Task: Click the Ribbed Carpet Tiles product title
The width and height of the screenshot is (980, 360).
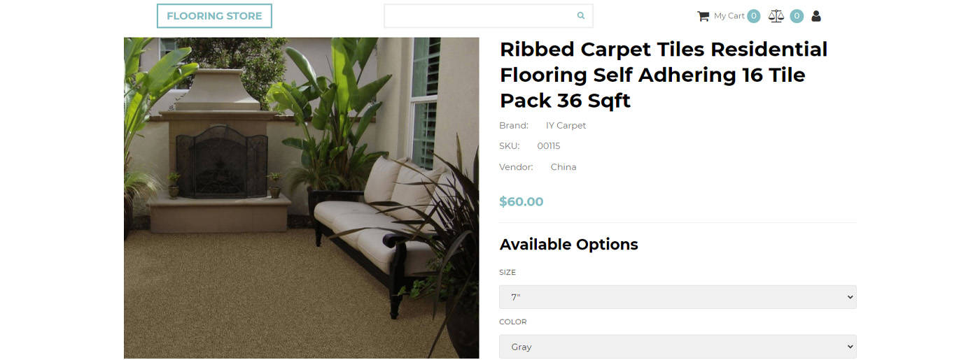Action: [x=663, y=75]
